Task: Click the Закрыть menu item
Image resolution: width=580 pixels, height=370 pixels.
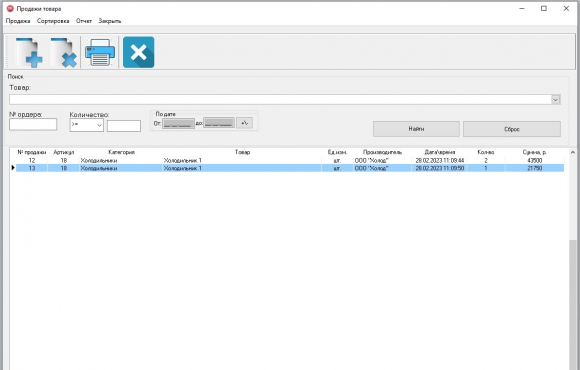Action: coord(109,21)
